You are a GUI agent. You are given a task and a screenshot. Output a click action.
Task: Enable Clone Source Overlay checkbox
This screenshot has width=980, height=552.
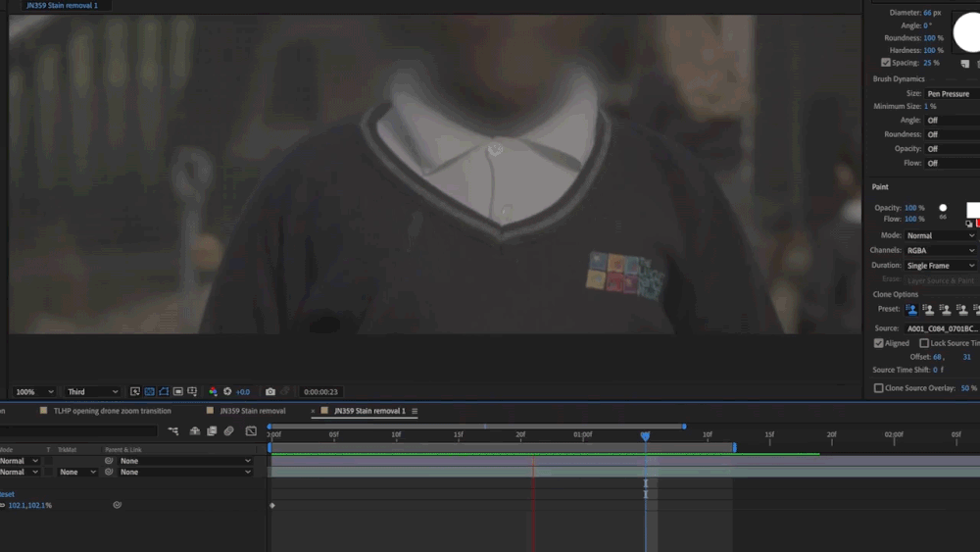click(x=879, y=388)
